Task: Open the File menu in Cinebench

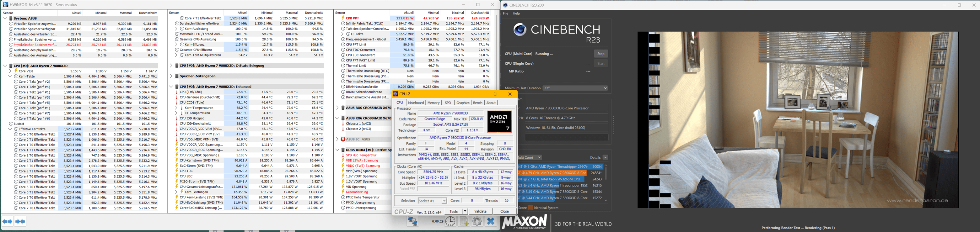Action: pyautogui.click(x=506, y=14)
